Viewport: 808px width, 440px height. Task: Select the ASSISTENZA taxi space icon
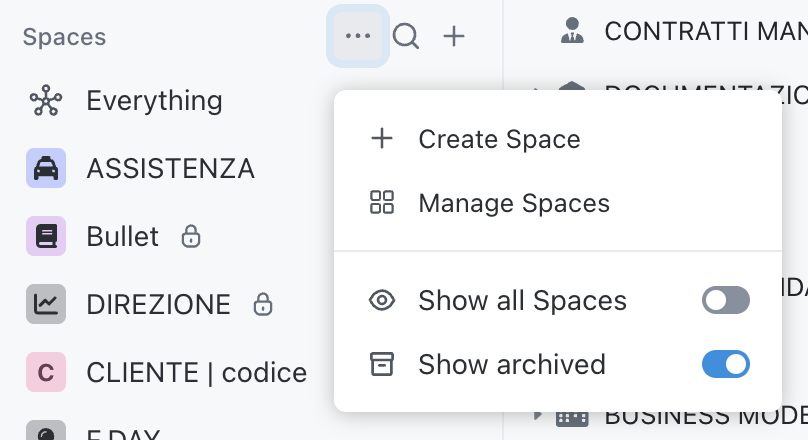point(46,169)
